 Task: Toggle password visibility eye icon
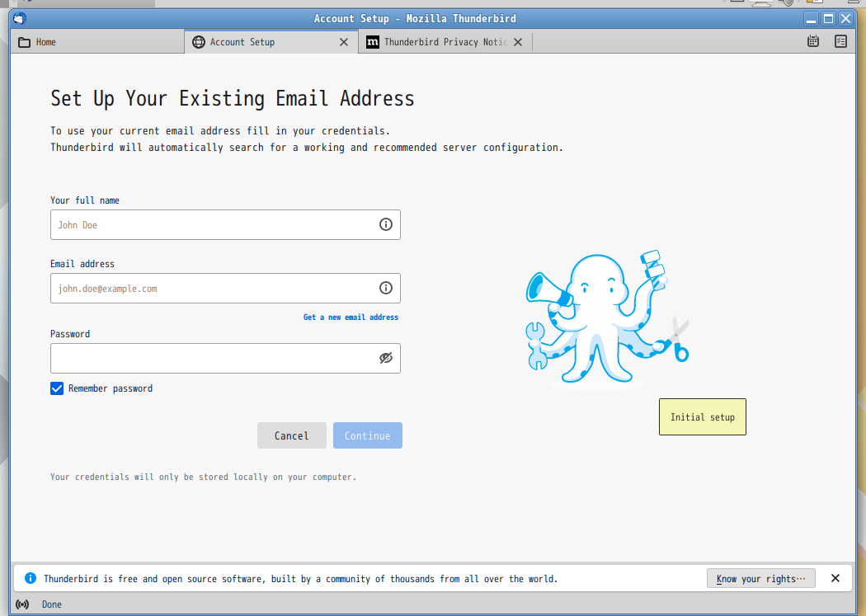385,358
